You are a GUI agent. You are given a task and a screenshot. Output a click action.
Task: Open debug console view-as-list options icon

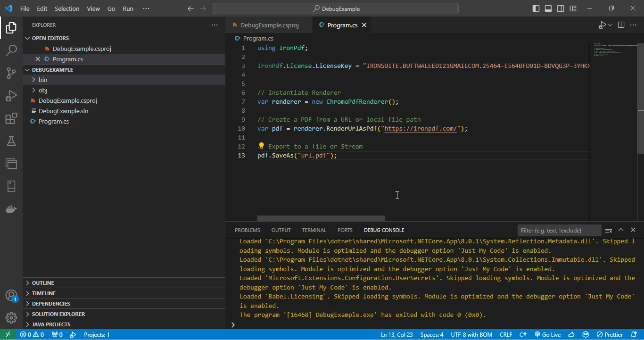[609, 230]
